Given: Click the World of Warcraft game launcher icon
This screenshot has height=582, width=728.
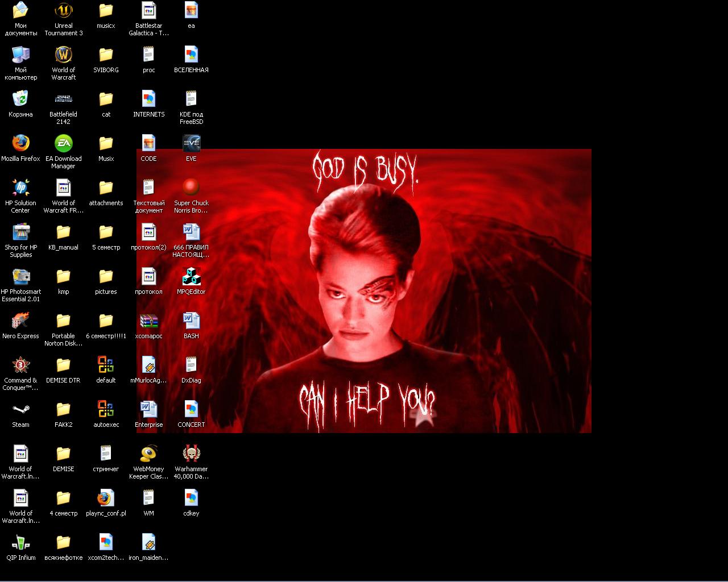Looking at the screenshot, I should coord(63,55).
